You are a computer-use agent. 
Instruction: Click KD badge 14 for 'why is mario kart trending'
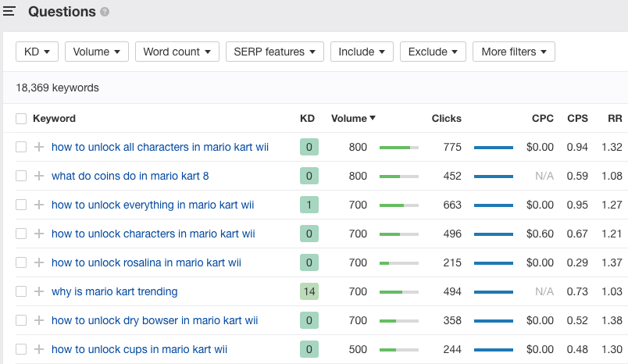(309, 291)
